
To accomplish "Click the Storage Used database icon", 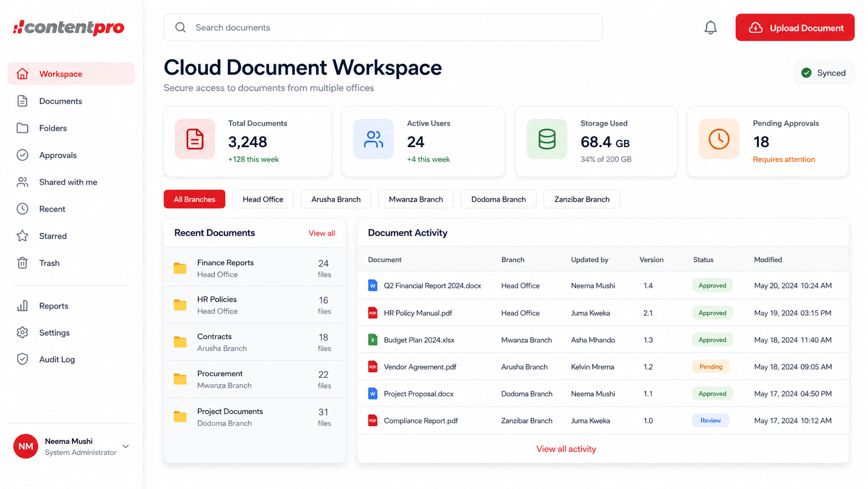I will pos(547,139).
